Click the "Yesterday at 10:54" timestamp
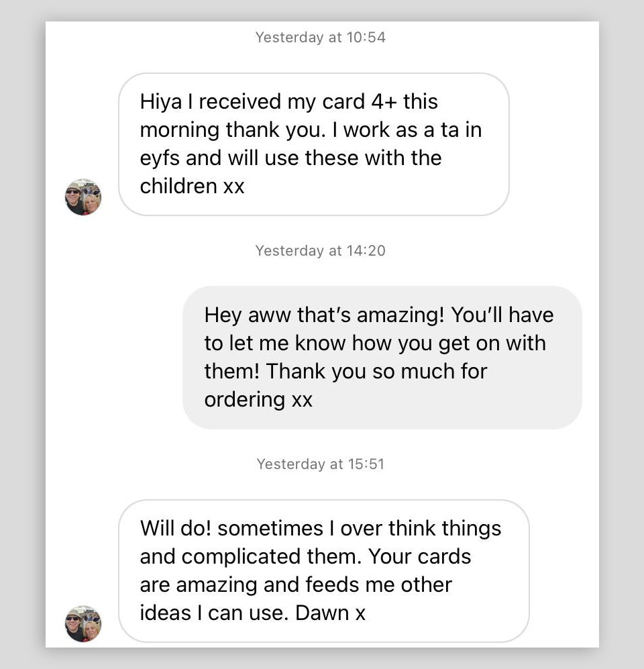 point(321,38)
